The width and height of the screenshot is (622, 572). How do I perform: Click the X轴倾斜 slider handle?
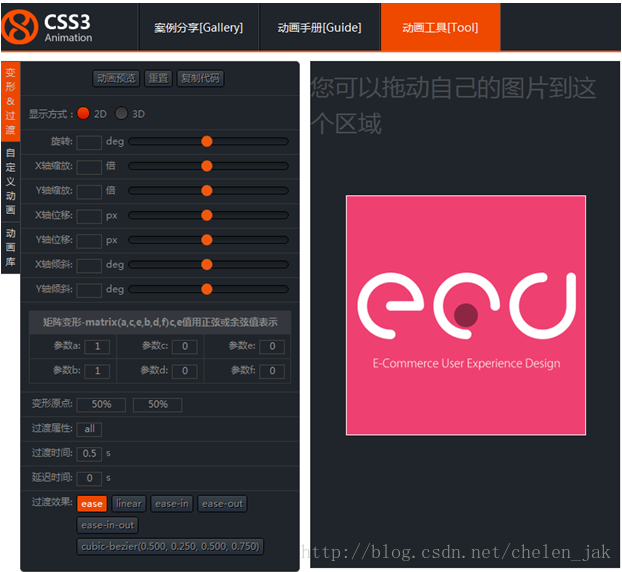coord(207,265)
